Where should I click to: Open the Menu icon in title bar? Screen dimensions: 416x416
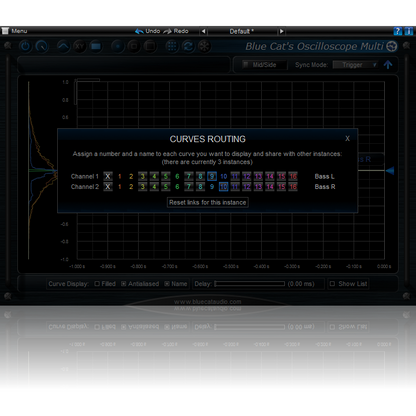click(5, 31)
